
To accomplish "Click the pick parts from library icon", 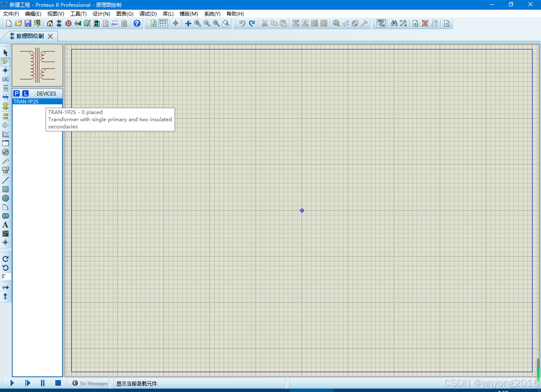I will pos(336,23).
